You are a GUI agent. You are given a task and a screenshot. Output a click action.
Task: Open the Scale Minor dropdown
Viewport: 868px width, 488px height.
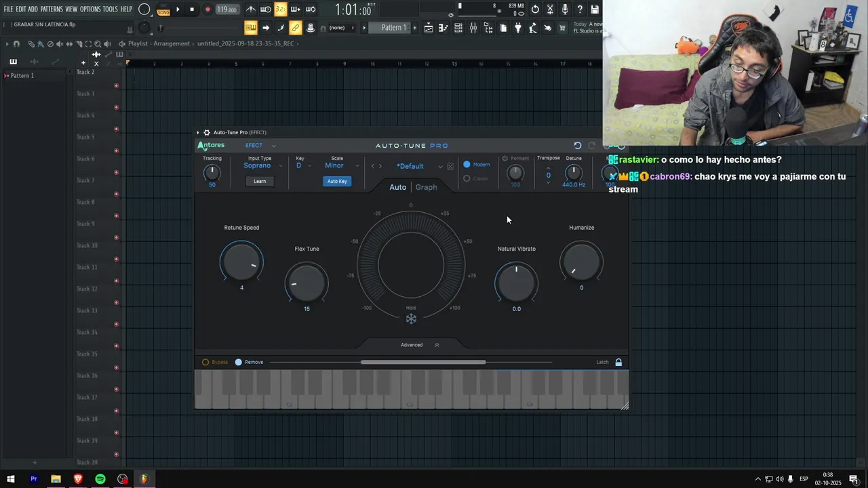tap(342, 166)
